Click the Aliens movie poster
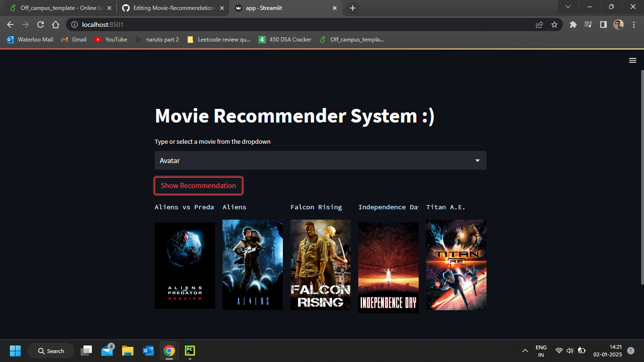 (x=253, y=265)
